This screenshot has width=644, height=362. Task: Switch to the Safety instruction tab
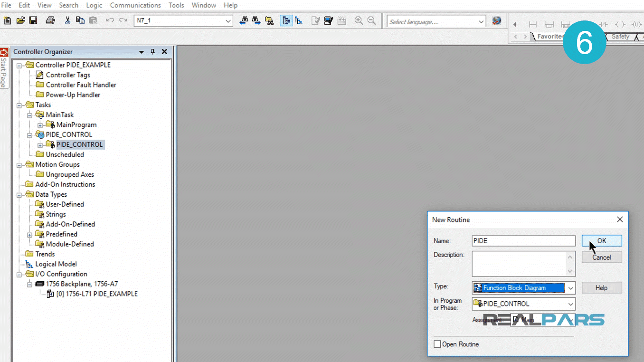(x=620, y=36)
